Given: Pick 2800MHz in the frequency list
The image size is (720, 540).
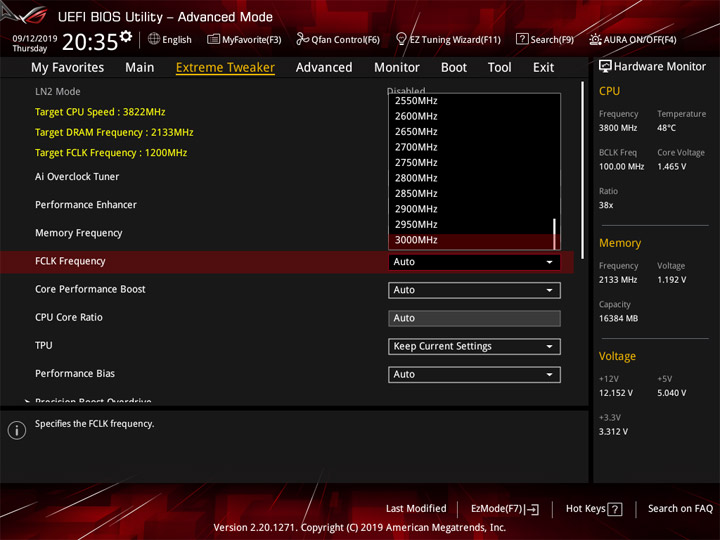Looking at the screenshot, I should (x=472, y=178).
